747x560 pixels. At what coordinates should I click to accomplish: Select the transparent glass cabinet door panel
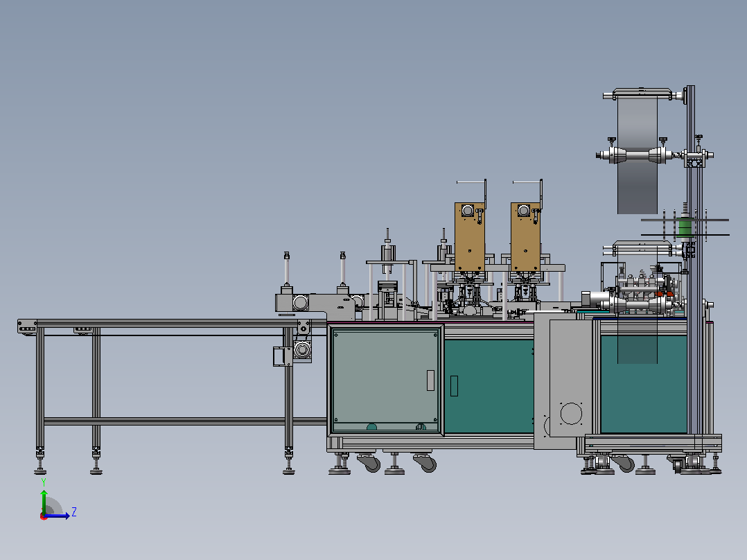tap(385, 379)
